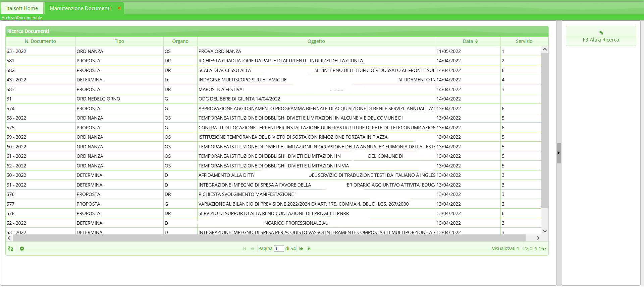
Task: Open the grid settings gear icon
Action: click(22, 248)
